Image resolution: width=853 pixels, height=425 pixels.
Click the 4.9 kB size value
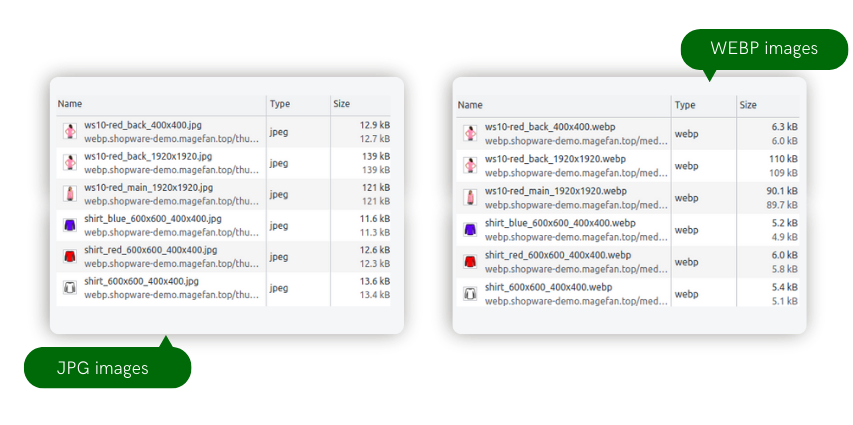pyautogui.click(x=785, y=237)
